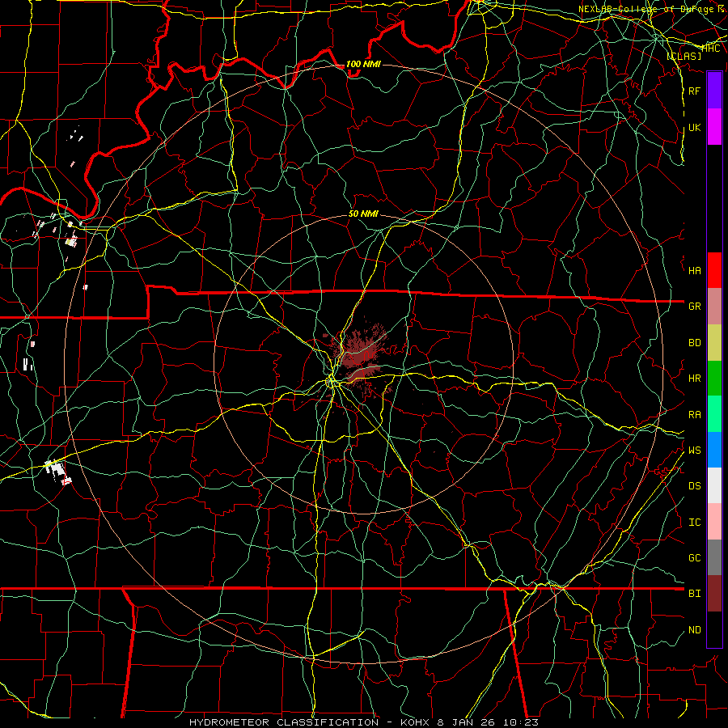Click the ND black legend swatch
This screenshot has width=728, height=728.
(x=714, y=629)
